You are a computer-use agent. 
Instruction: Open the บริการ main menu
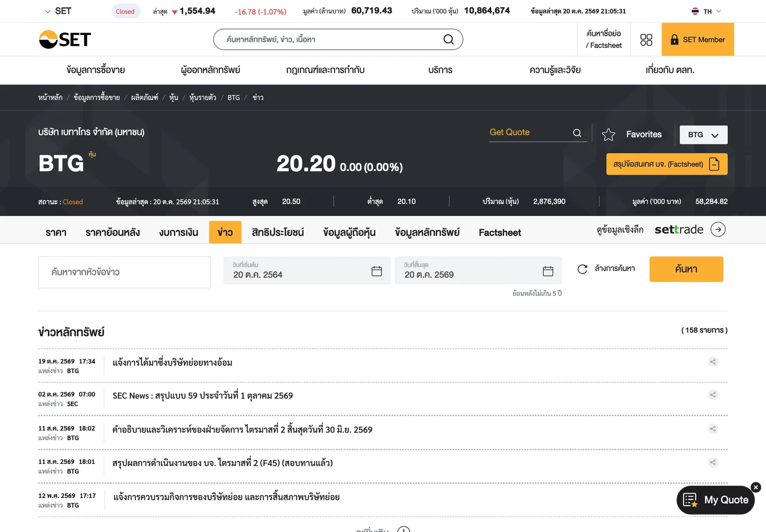[x=440, y=70]
